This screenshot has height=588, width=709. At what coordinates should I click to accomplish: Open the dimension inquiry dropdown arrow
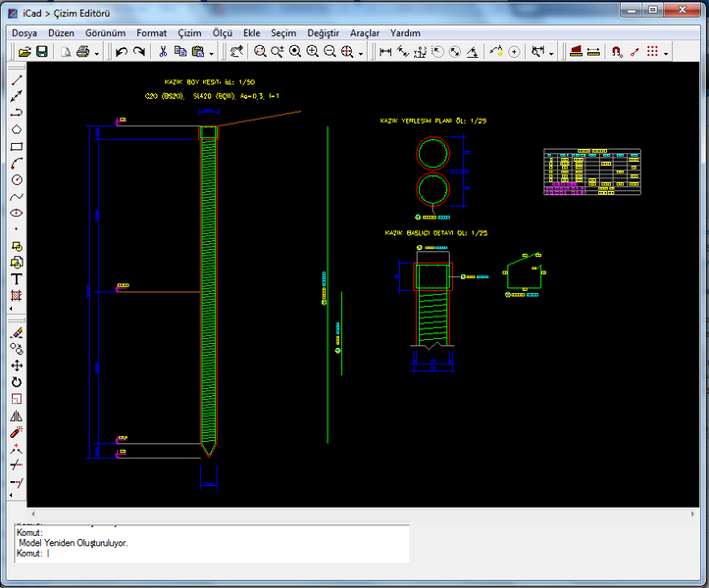tap(551, 54)
